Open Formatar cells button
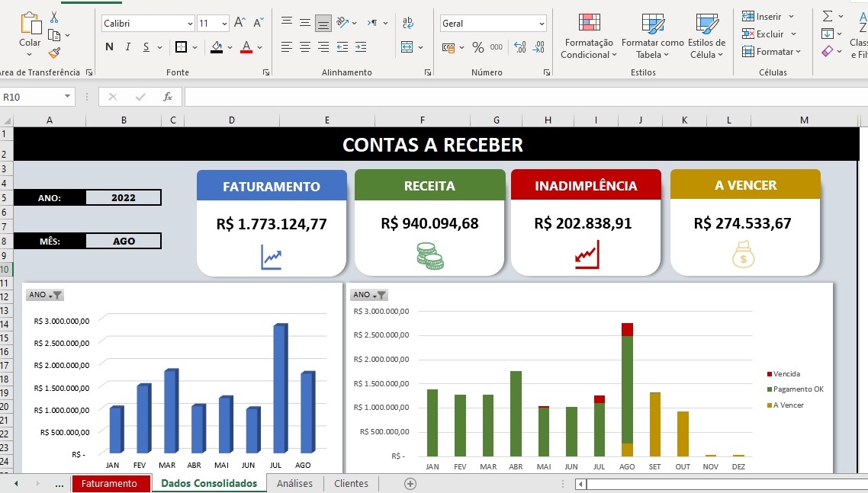 pos(772,52)
